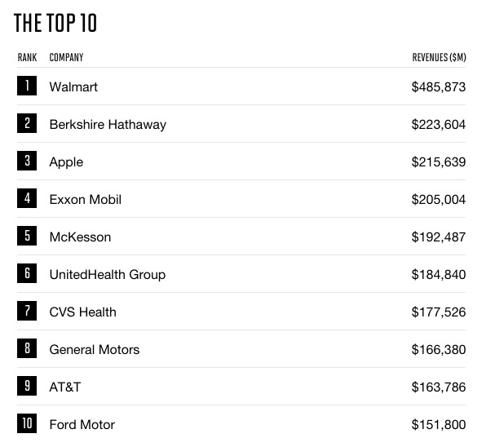Click The Top 10 heading
The height and width of the screenshot is (447, 504).
click(x=55, y=24)
